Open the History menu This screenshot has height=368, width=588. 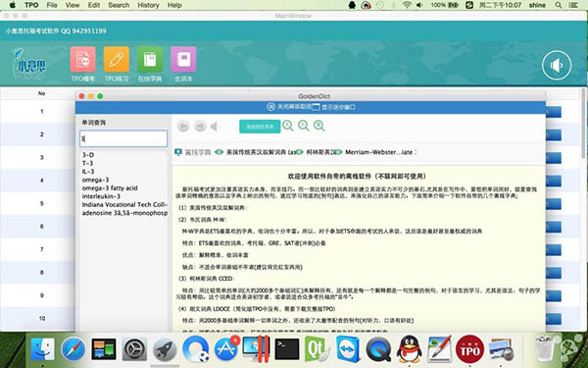click(x=148, y=5)
